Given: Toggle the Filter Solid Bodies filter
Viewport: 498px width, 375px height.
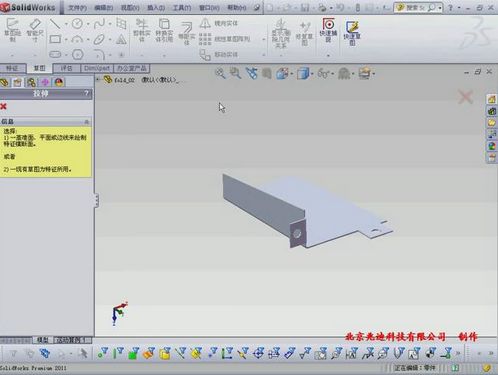Looking at the screenshot, I should [x=165, y=353].
